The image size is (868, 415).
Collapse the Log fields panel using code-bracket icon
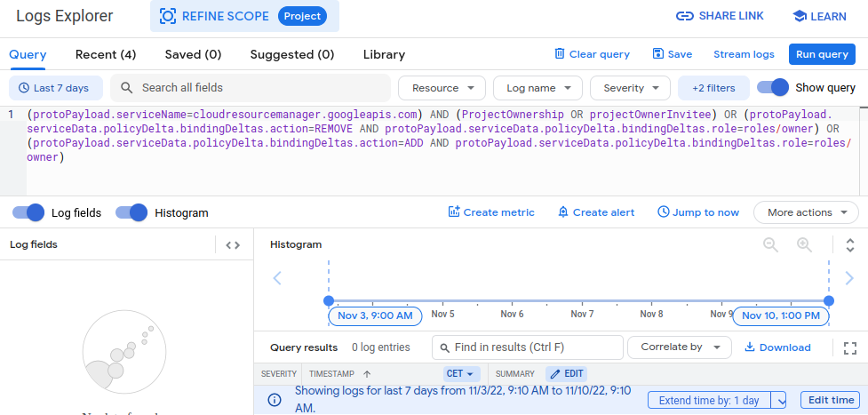[233, 245]
